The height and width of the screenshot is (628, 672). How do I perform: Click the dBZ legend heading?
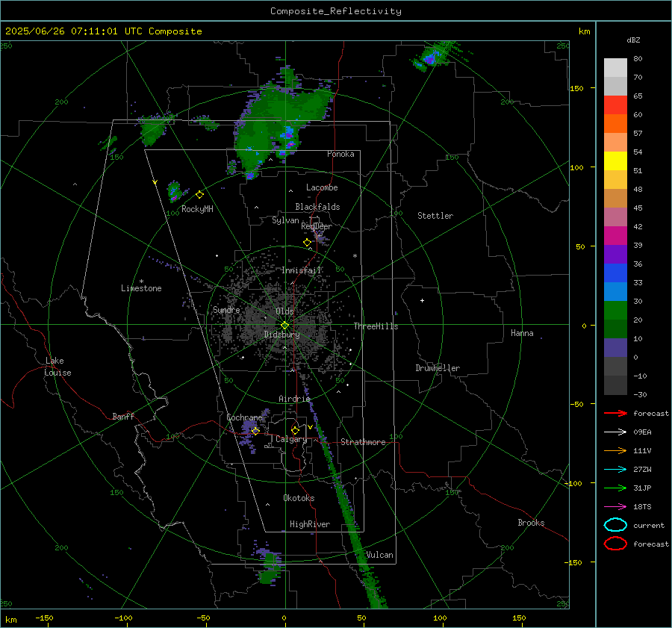(x=633, y=40)
